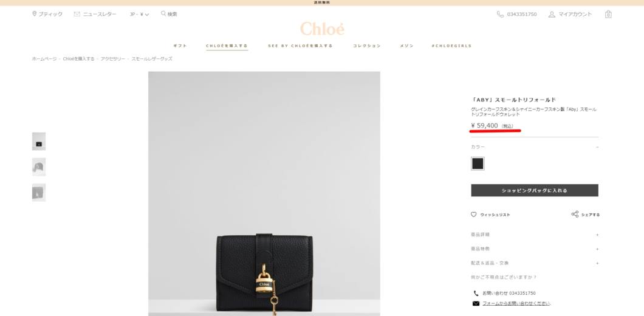Screen dimensions: 644x316
Task: Open the ギフト menu
Action: (x=180, y=46)
